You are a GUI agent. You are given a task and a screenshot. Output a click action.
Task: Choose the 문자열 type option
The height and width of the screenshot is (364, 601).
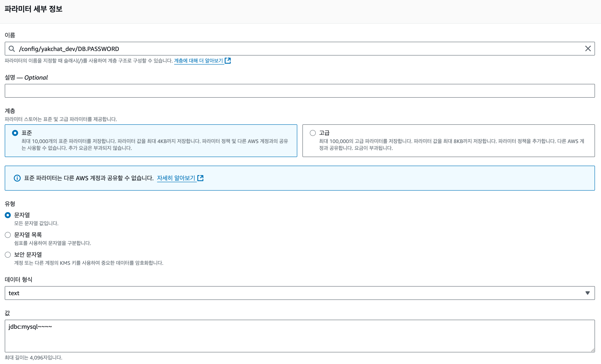click(x=8, y=215)
